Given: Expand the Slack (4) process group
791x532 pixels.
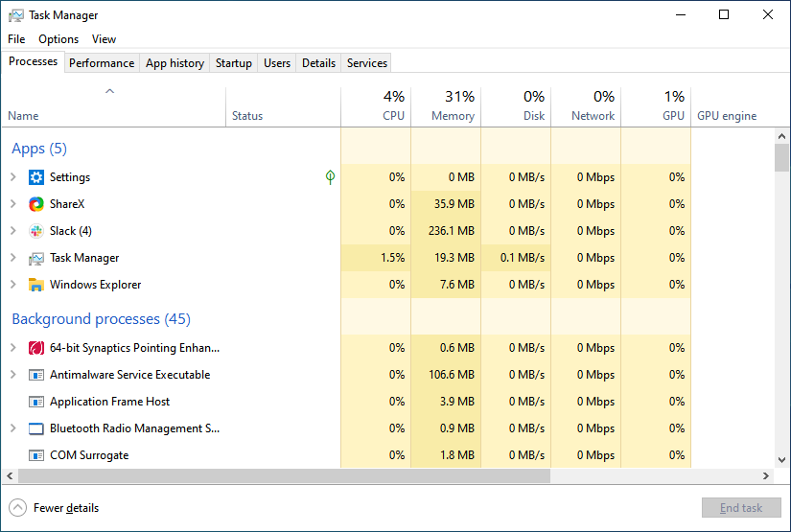Looking at the screenshot, I should click(13, 231).
